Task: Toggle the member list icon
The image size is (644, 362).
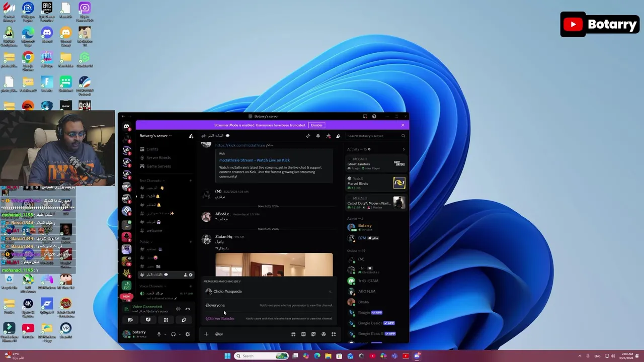Action: [x=338, y=136]
